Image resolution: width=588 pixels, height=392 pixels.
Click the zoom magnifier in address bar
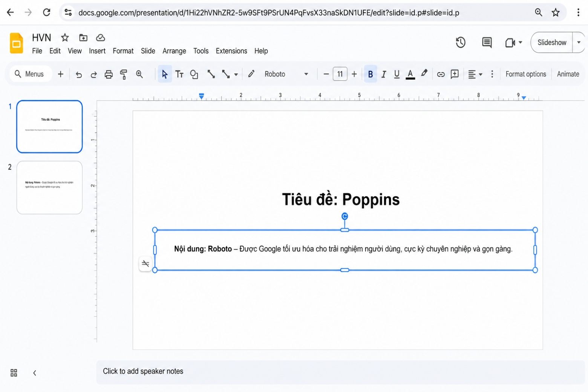539,12
